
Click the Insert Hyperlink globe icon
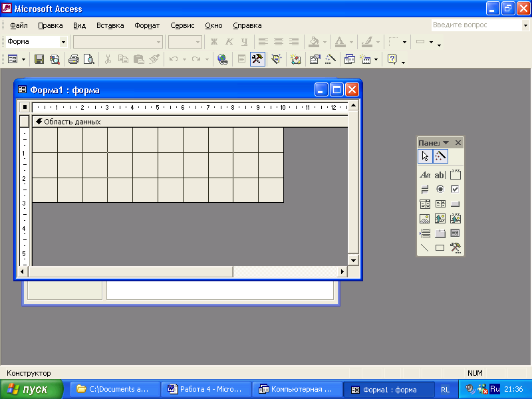(223, 59)
